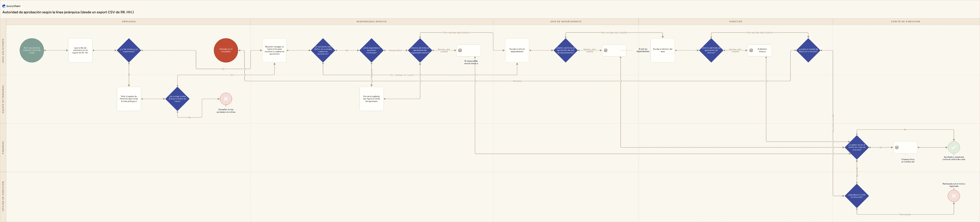Select diamond '¿El gasto cae en el centro de coste'

pos(857,148)
